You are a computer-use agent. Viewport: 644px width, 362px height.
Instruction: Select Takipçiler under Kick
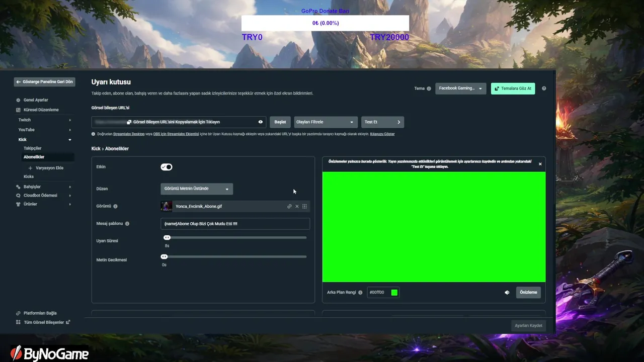(33, 148)
